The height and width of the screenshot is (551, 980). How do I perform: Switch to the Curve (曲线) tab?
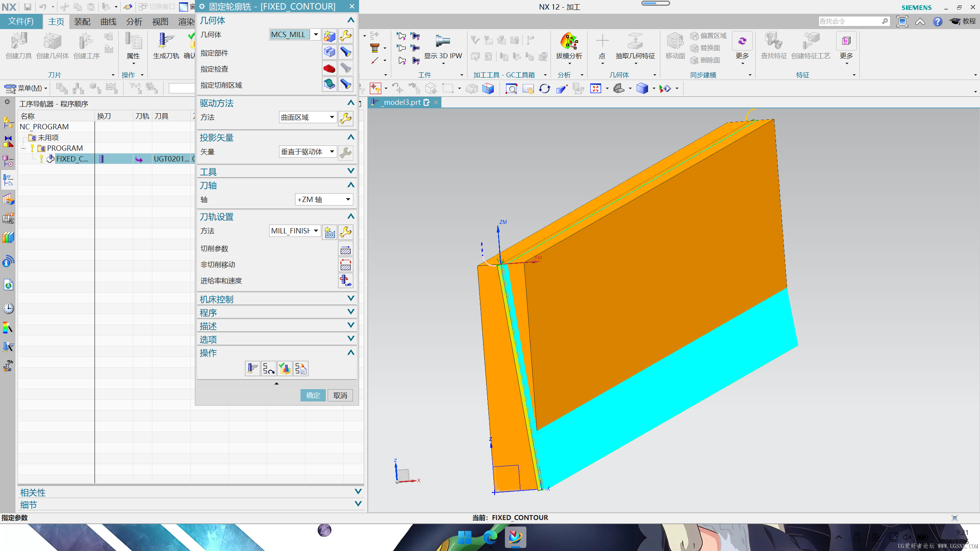coord(108,22)
